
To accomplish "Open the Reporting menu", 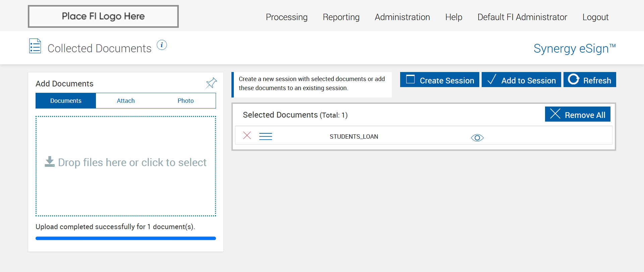I will tap(341, 17).
